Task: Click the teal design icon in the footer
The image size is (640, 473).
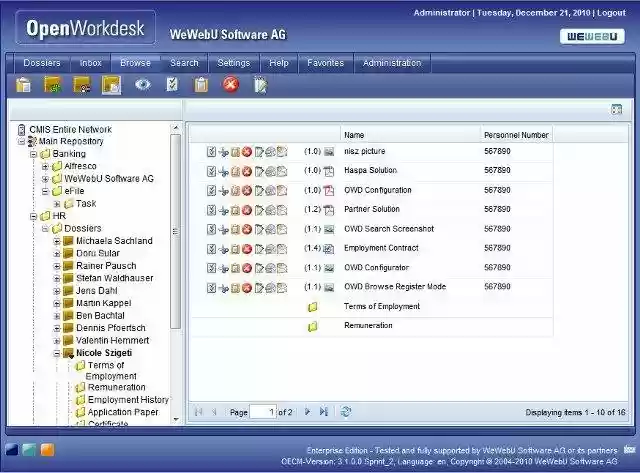Action: [29, 450]
